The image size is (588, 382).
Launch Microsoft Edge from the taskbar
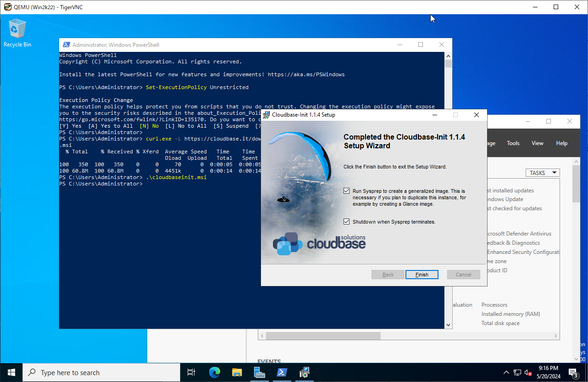coord(214,372)
